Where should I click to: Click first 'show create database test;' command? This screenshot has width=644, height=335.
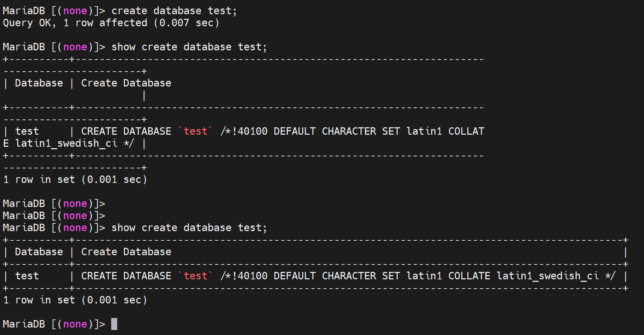189,47
